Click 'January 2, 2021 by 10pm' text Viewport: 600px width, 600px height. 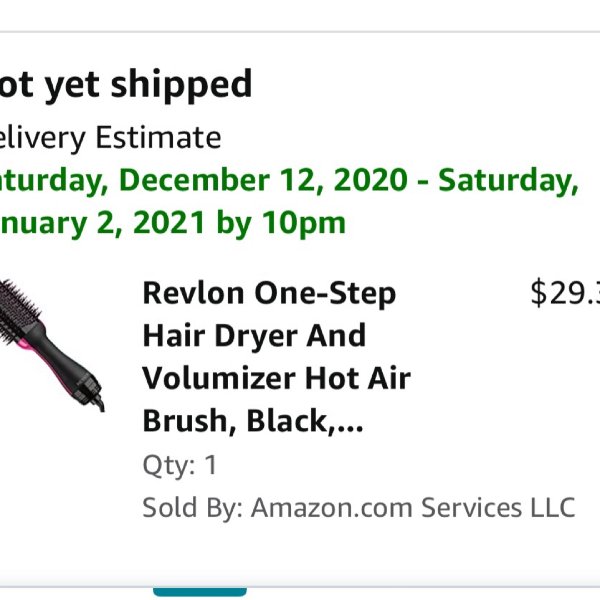click(x=172, y=223)
